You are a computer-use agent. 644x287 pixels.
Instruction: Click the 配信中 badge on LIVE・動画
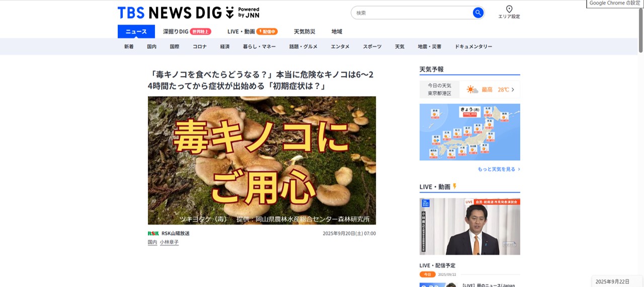(x=267, y=32)
